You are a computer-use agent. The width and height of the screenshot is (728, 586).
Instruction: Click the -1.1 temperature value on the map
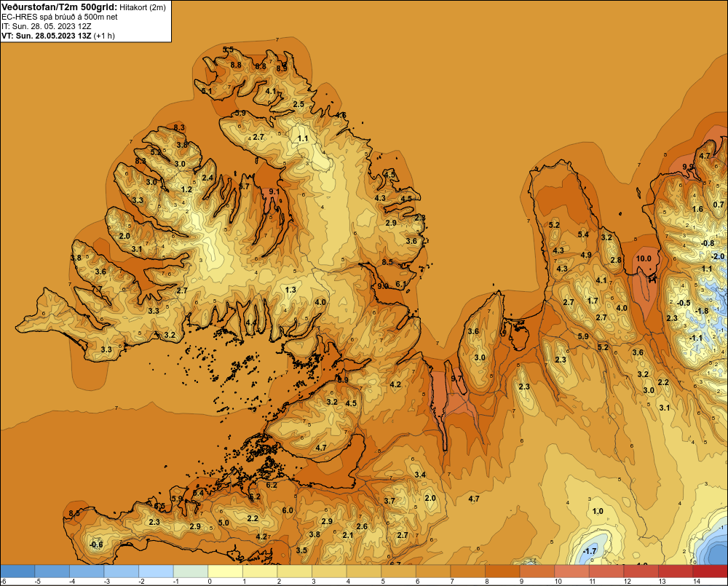695,338
